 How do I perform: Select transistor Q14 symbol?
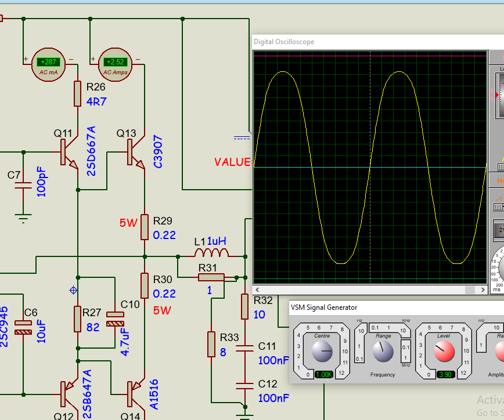coord(136,394)
